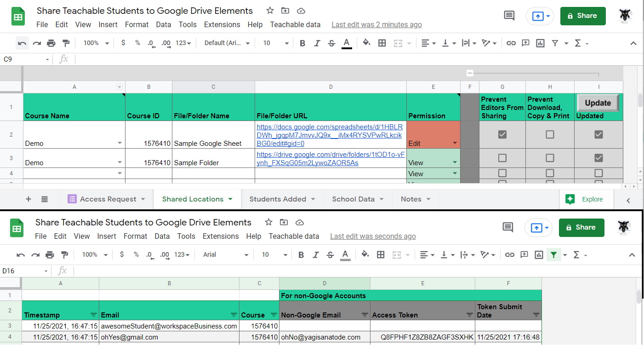Image resolution: width=644 pixels, height=346 pixels.
Task: Click Move to folder icon in top window
Action: pos(285,11)
